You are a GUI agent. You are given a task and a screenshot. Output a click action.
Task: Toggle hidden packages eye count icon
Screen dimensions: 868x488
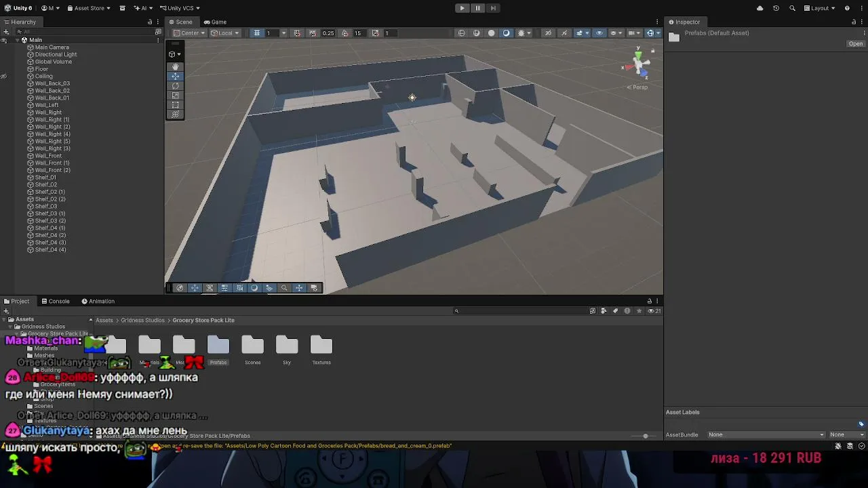point(654,311)
